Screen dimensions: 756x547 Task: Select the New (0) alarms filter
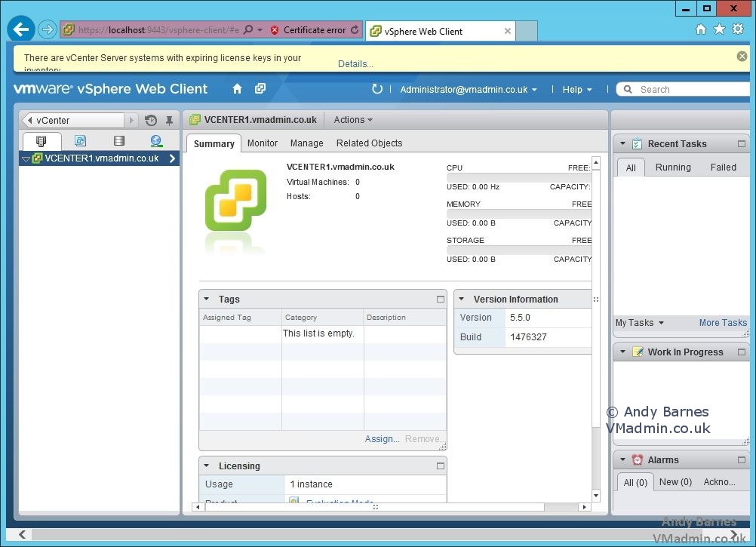coord(675,481)
